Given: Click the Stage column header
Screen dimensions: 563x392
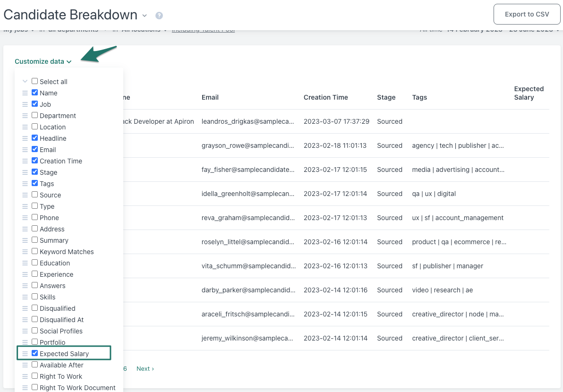Looking at the screenshot, I should coord(386,97).
